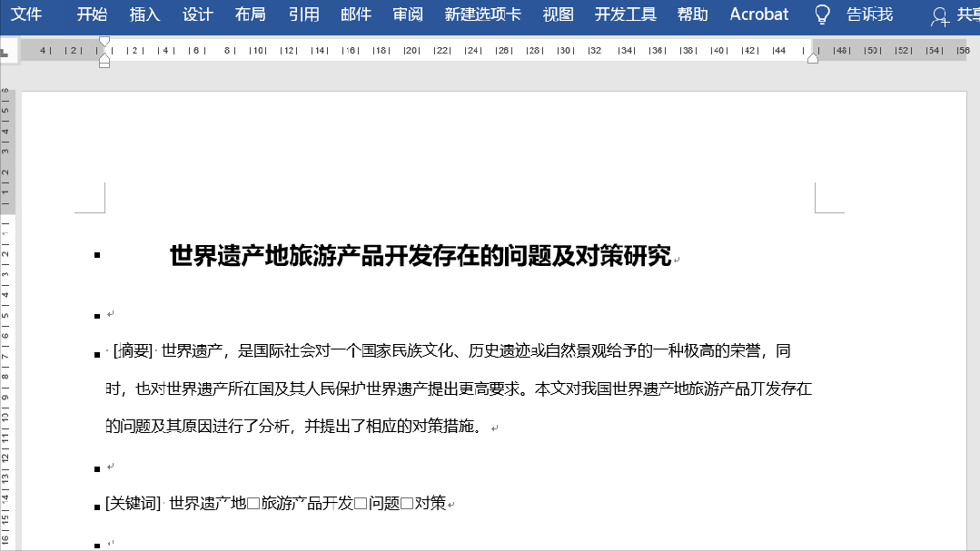Image resolution: width=980 pixels, height=551 pixels.
Task: Open the 帮助 ribbon tab
Action: (691, 14)
